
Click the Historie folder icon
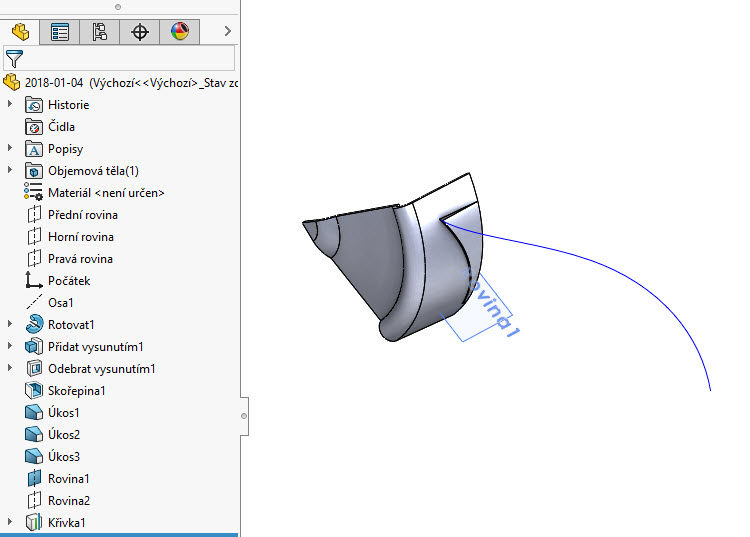tap(33, 105)
